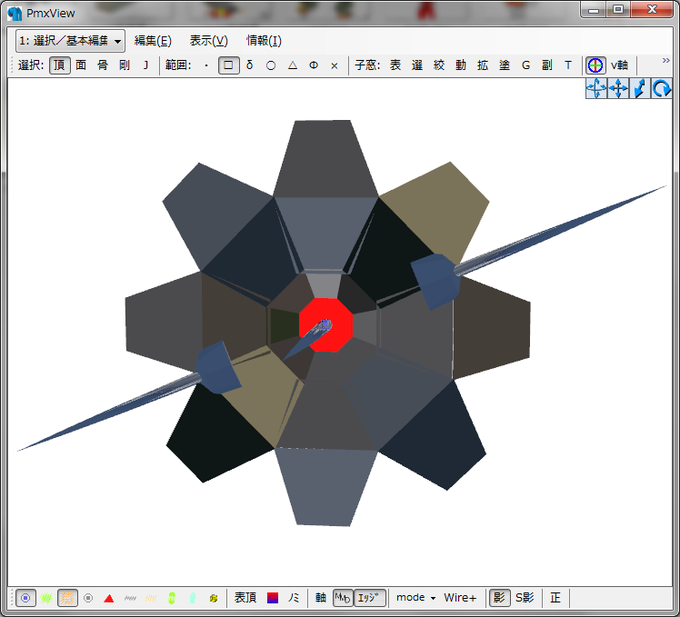The width and height of the screenshot is (680, 617).
Task: Toggle cyan capsule display icon
Action: click(193, 598)
